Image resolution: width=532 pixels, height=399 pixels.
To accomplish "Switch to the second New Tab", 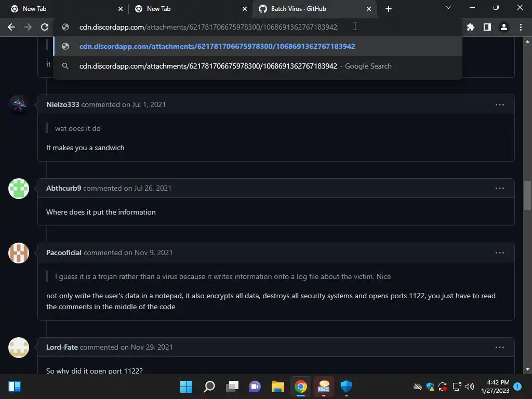I will click(x=189, y=9).
